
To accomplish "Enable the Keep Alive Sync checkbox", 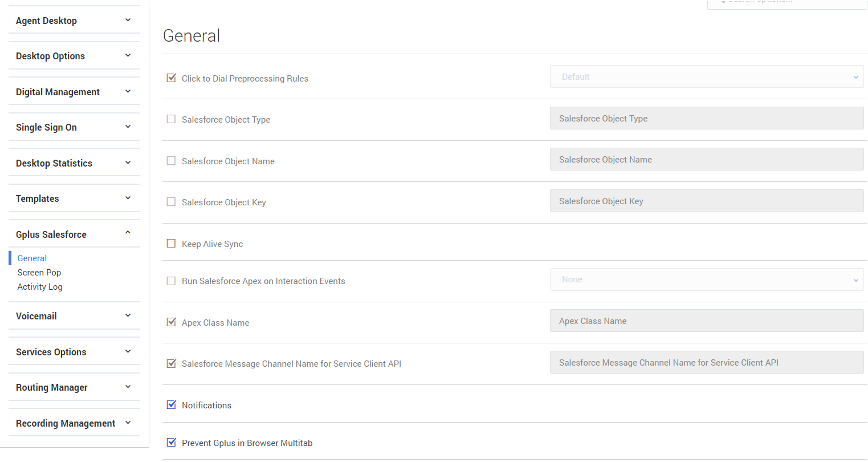I will click(x=171, y=244).
